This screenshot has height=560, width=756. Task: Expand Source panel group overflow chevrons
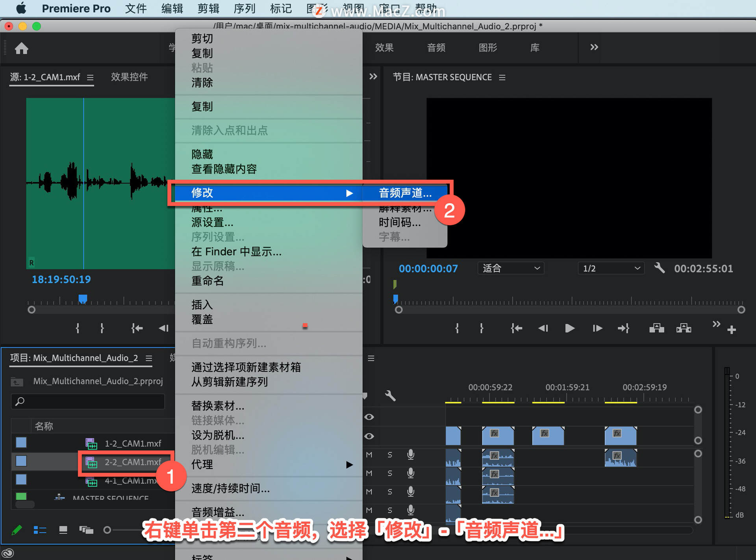pyautogui.click(x=373, y=76)
